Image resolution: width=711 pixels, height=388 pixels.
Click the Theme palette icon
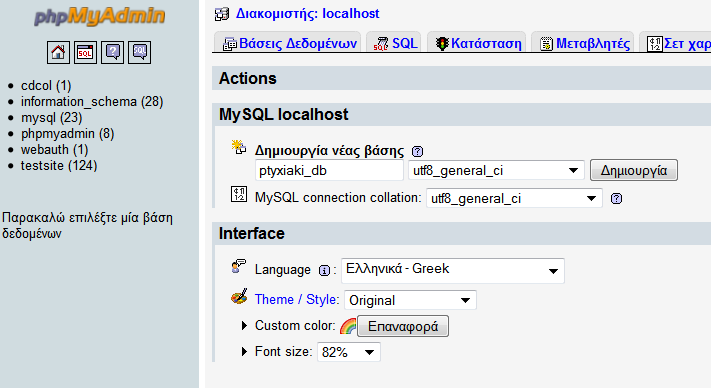[239, 297]
